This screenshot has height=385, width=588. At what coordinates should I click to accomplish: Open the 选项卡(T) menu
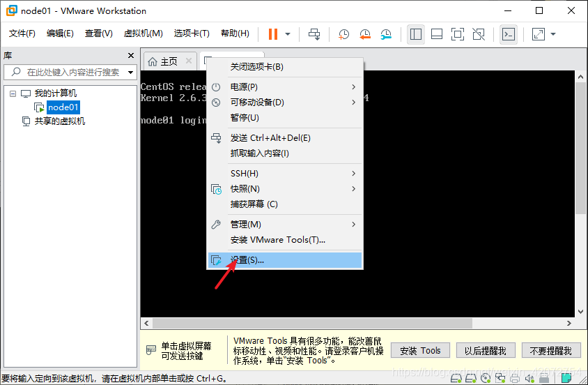coord(192,33)
